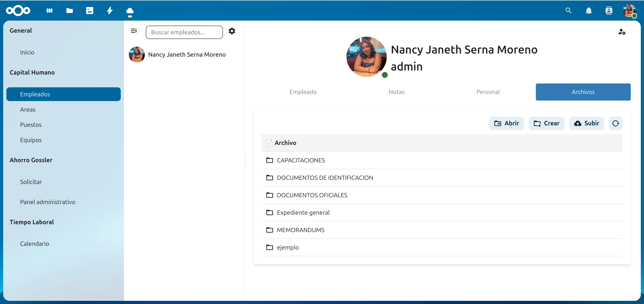Switch to the Notas tab
This screenshot has width=644, height=304.
click(x=396, y=92)
